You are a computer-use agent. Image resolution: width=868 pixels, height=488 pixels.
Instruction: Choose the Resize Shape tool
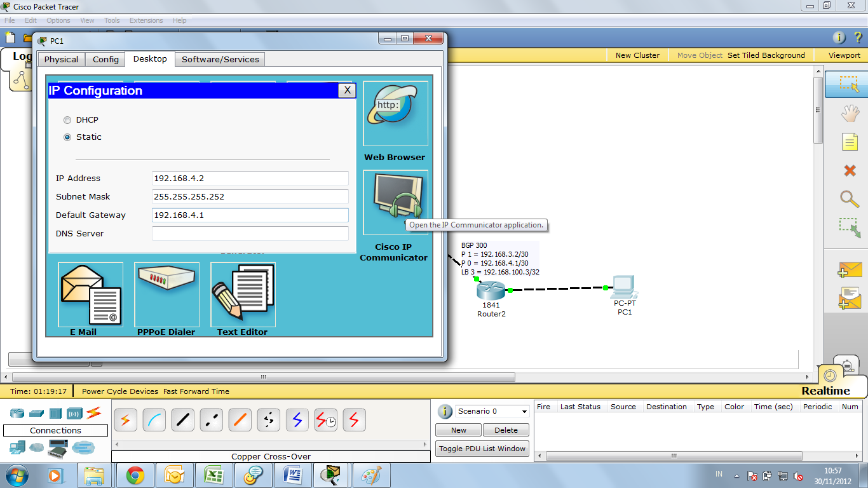[x=850, y=227]
